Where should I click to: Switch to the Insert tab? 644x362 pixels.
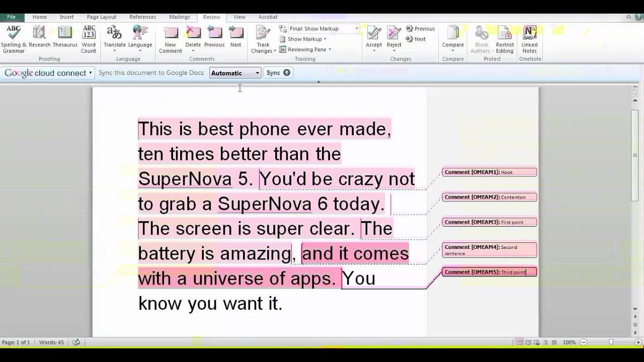66,17
